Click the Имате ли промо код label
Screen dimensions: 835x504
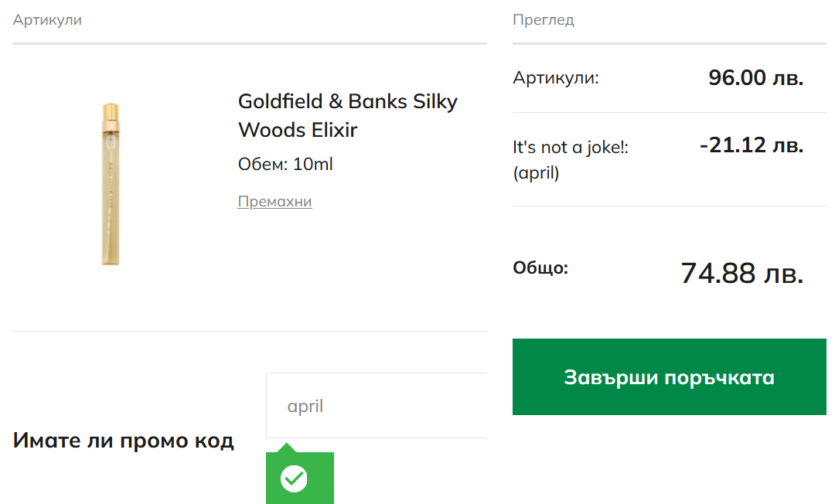(x=124, y=441)
